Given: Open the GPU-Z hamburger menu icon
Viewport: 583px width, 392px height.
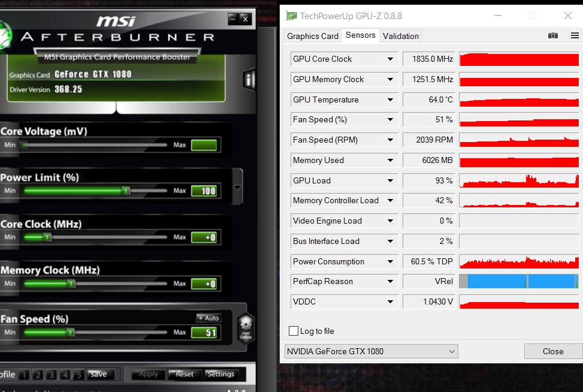Looking at the screenshot, I should tap(575, 36).
